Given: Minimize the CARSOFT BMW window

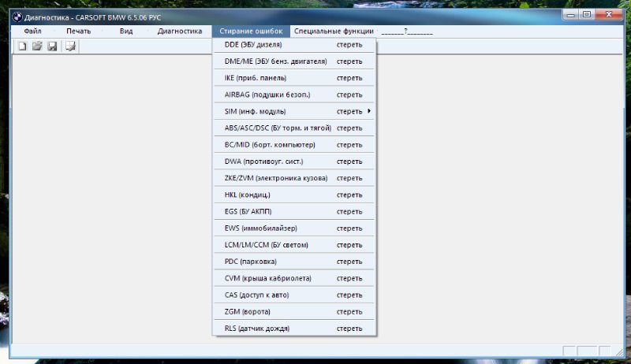Looking at the screenshot, I should pyautogui.click(x=570, y=14).
